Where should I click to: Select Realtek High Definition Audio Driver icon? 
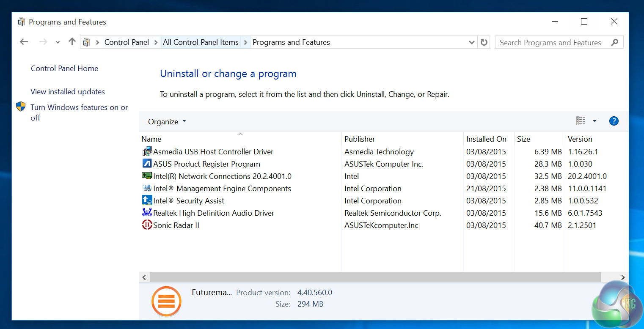point(147,213)
